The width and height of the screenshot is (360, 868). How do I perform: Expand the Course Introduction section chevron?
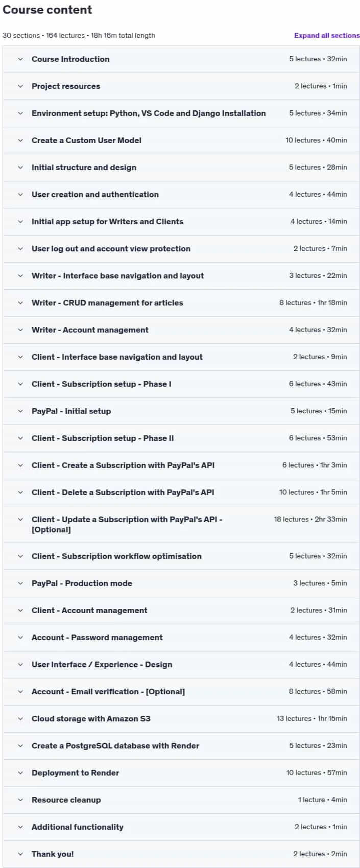pos(20,59)
